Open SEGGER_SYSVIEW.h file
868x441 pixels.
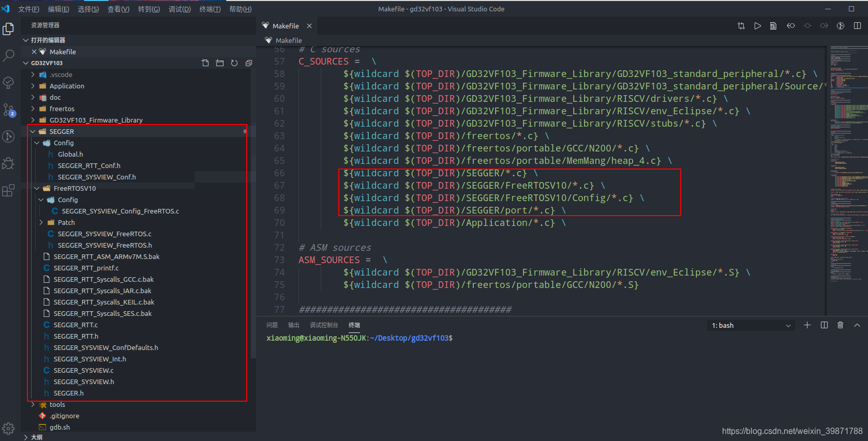click(84, 382)
